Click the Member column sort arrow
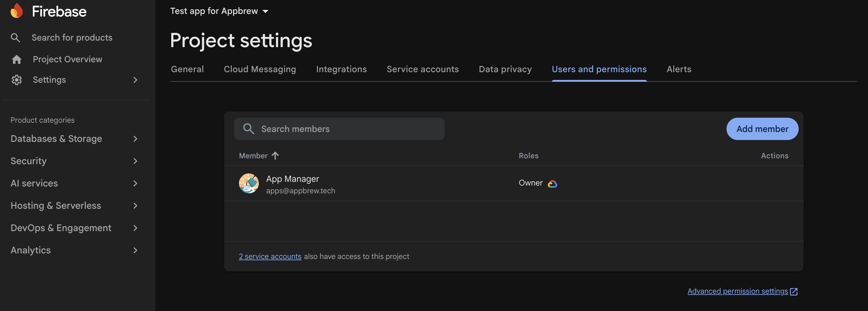 coord(275,155)
